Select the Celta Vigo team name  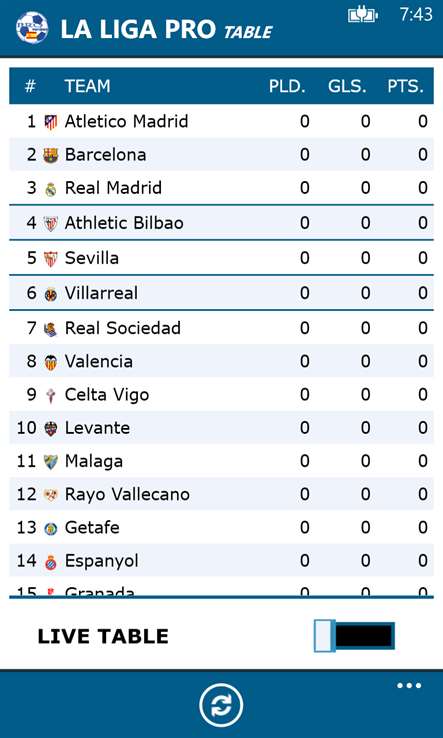pos(107,395)
